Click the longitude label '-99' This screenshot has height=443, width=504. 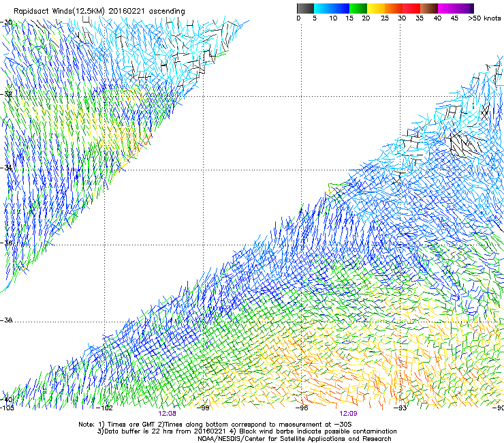pos(203,408)
